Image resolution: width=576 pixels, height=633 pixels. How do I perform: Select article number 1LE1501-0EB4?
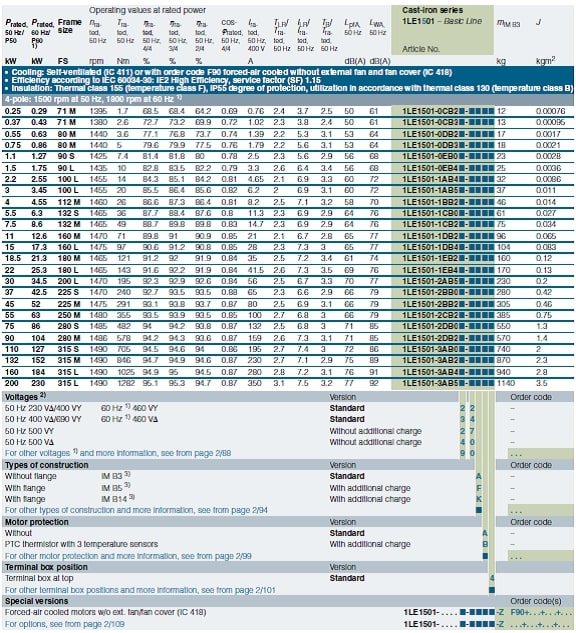(x=430, y=168)
